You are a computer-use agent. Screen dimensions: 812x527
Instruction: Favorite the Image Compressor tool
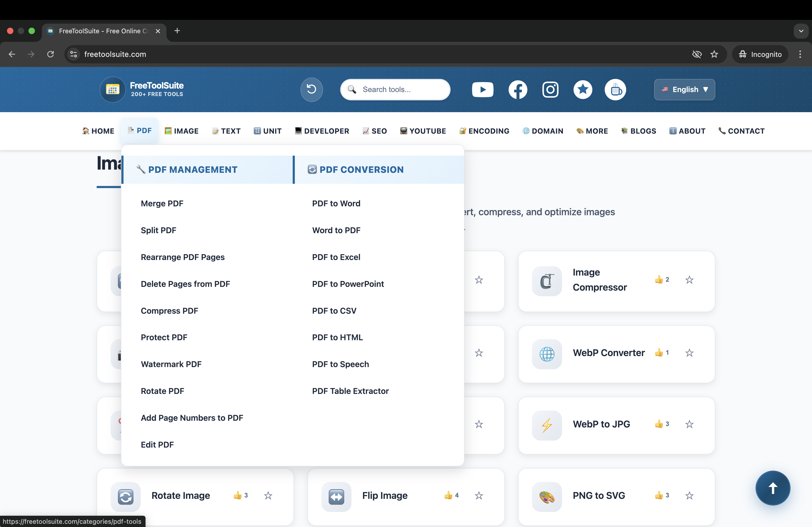689,280
